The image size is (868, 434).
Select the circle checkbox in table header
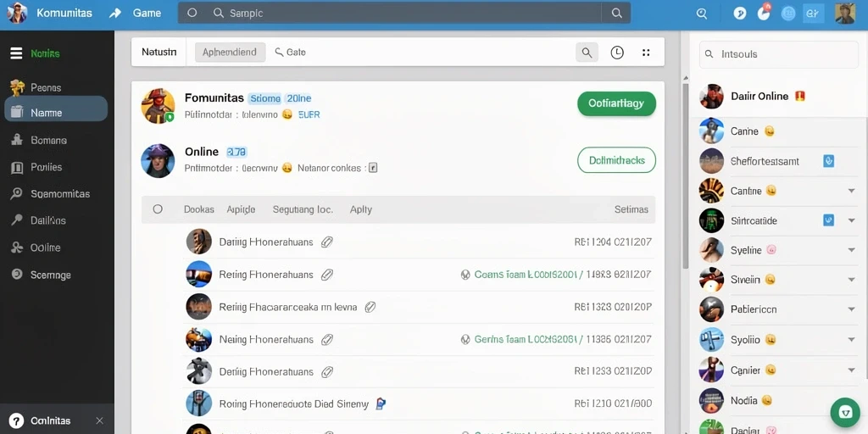pyautogui.click(x=158, y=209)
